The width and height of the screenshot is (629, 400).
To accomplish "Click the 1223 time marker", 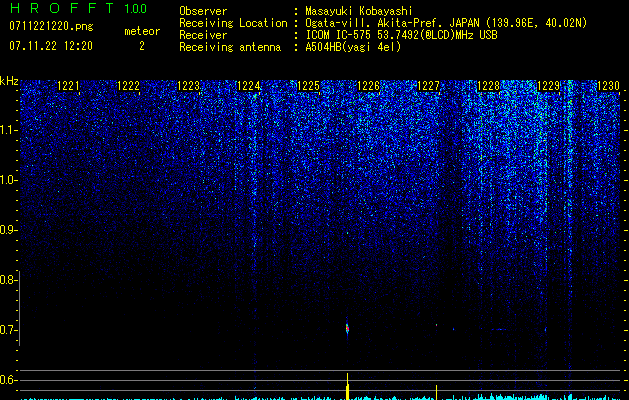I will 189,85.
